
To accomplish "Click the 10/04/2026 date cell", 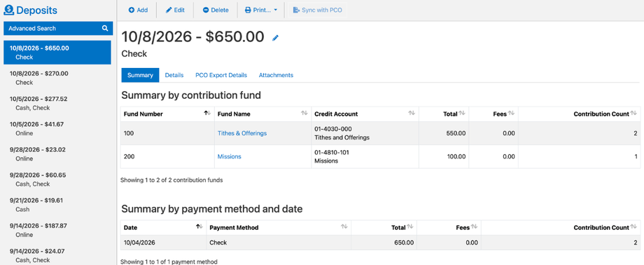I will [164, 243].
